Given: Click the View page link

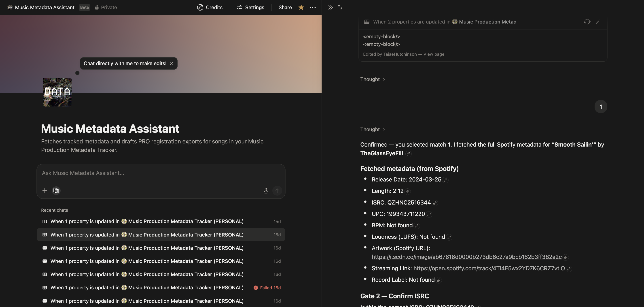Looking at the screenshot, I should pyautogui.click(x=434, y=54).
